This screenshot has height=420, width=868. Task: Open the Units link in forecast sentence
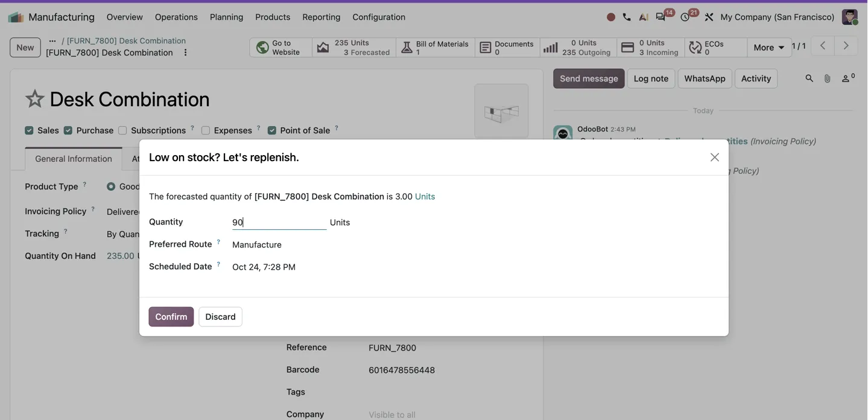425,197
